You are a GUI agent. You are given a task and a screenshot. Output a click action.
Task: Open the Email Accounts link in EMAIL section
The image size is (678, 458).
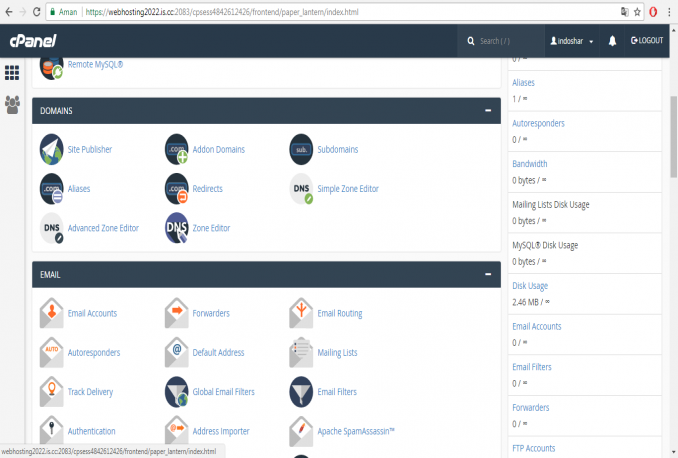[92, 313]
